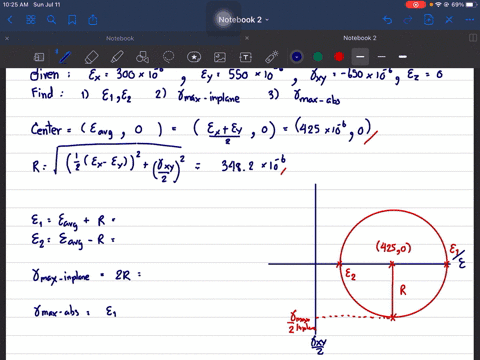Select the Image insert tool

point(220,57)
